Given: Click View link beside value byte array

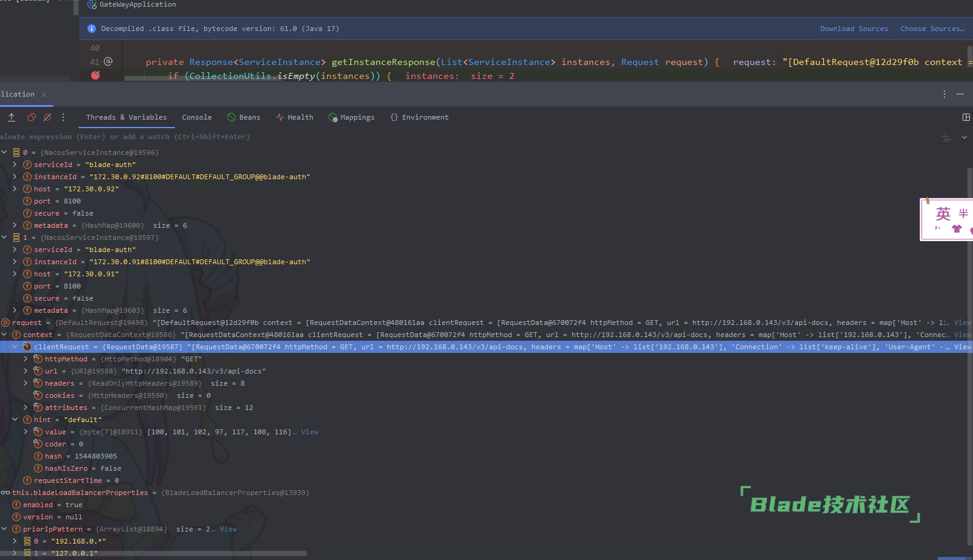Looking at the screenshot, I should [x=310, y=432].
